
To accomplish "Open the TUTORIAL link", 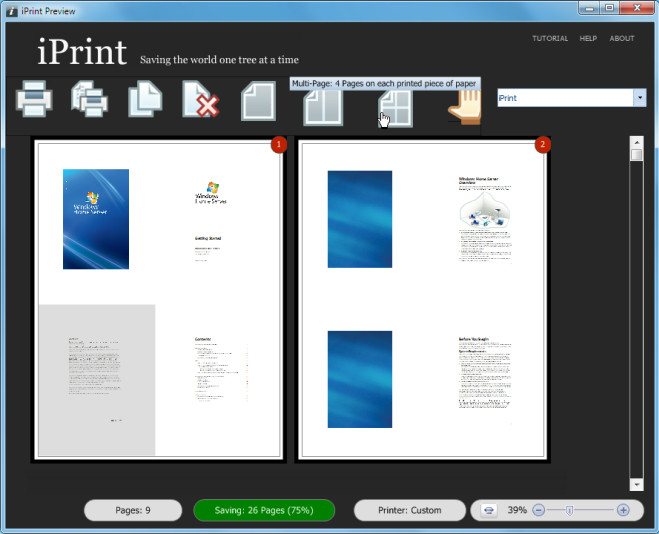I will [550, 38].
